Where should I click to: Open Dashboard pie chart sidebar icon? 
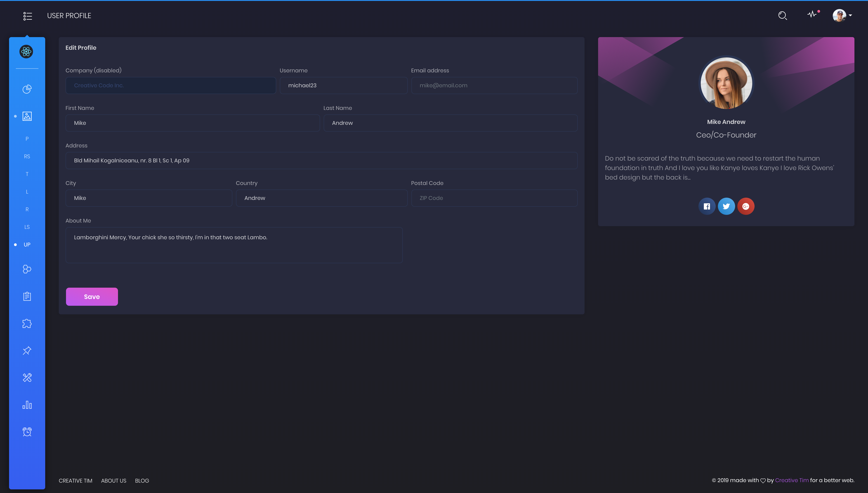pyautogui.click(x=27, y=89)
